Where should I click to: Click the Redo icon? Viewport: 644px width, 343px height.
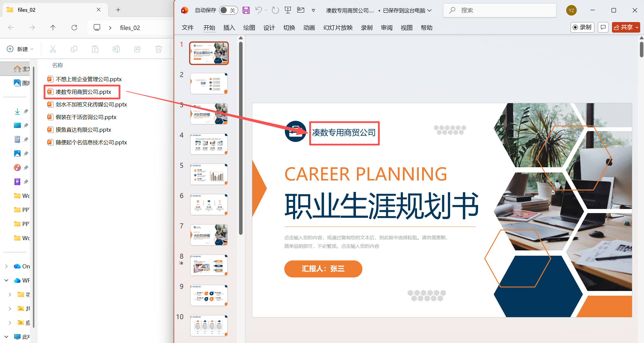pyautogui.click(x=275, y=10)
